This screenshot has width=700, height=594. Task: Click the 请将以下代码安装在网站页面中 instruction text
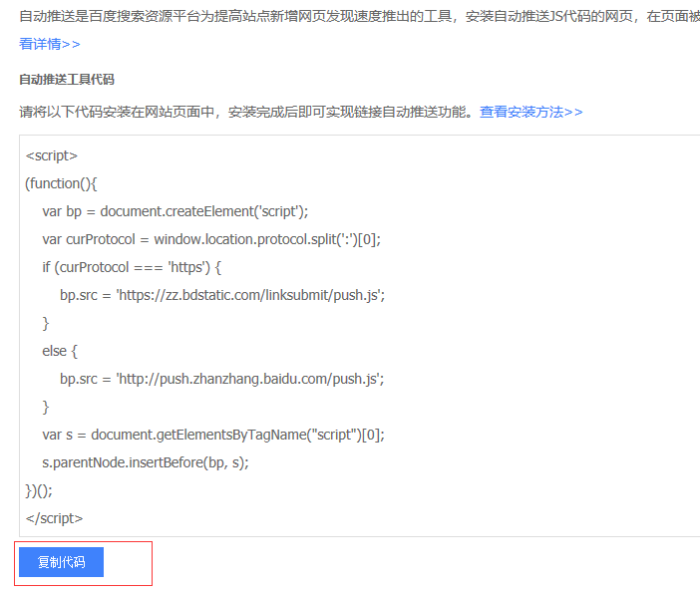point(246,112)
